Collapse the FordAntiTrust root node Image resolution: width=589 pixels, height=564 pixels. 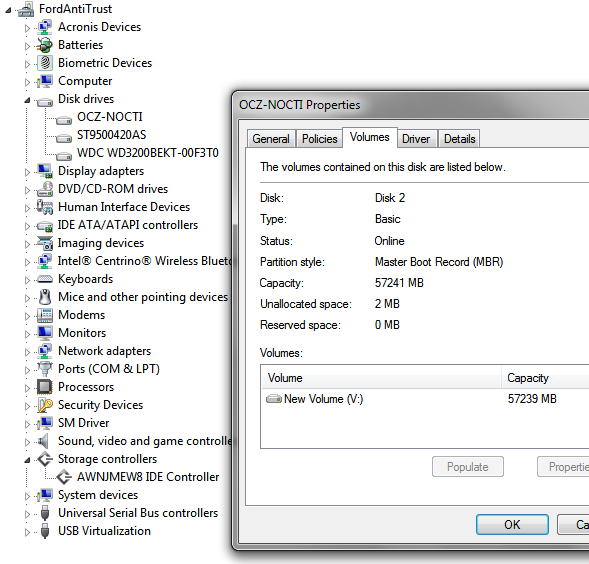point(8,11)
